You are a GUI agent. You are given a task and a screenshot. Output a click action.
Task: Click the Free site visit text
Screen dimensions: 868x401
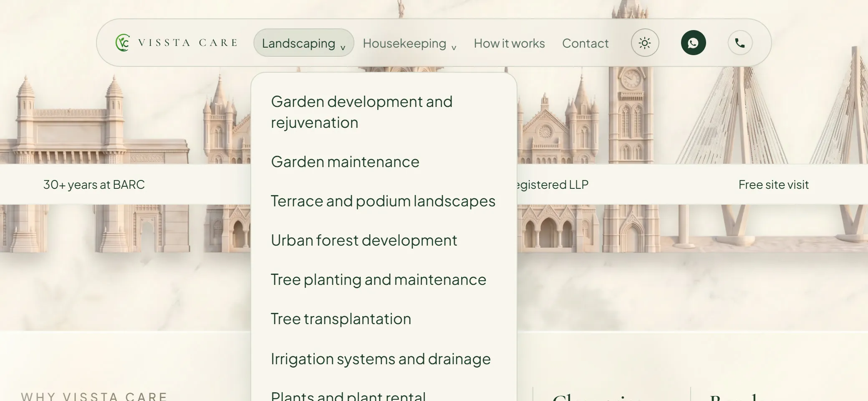point(773,185)
